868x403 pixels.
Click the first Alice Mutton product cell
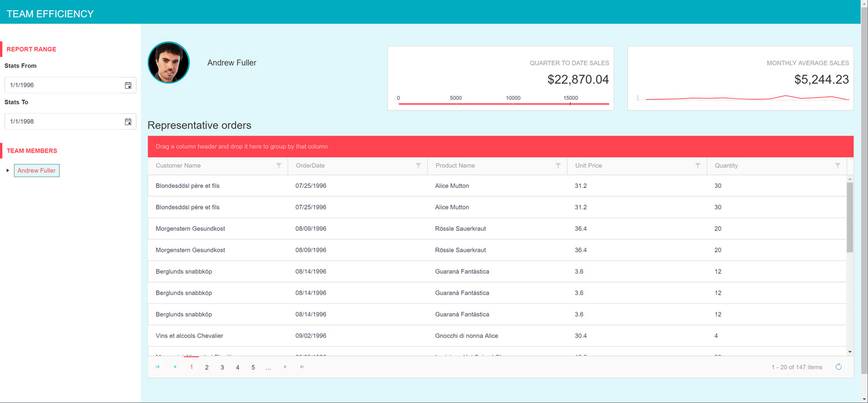point(497,186)
